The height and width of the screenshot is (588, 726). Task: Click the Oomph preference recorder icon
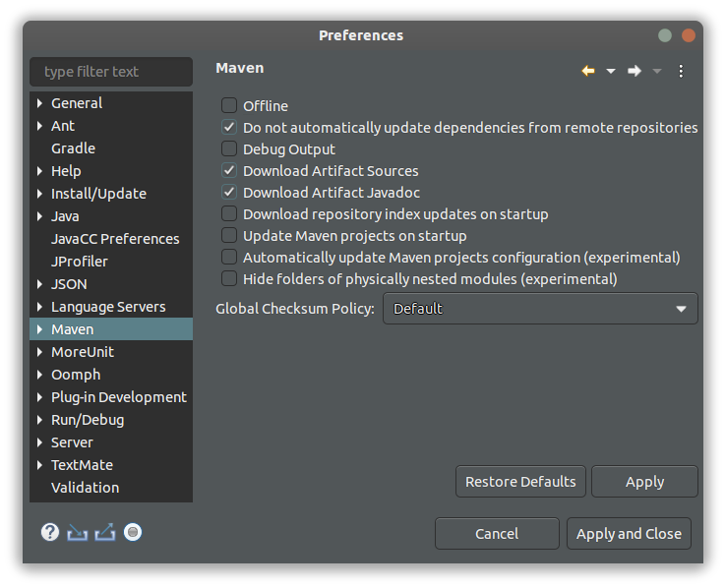click(133, 532)
